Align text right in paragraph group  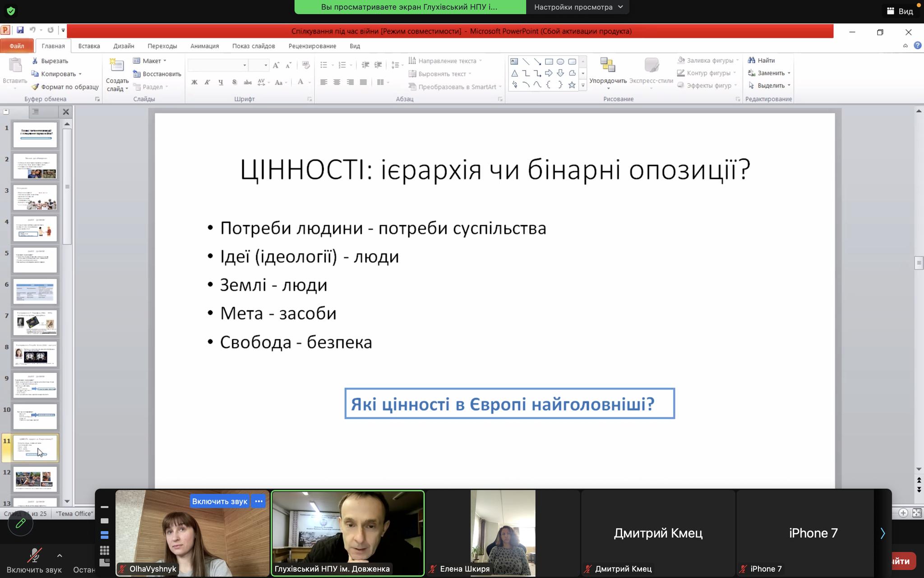pyautogui.click(x=350, y=82)
